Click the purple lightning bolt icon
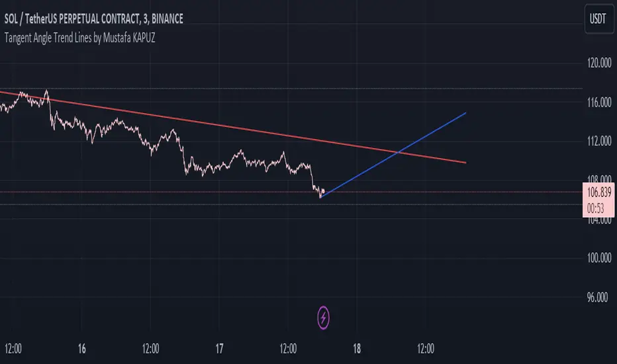This screenshot has height=364, width=617. point(323,318)
